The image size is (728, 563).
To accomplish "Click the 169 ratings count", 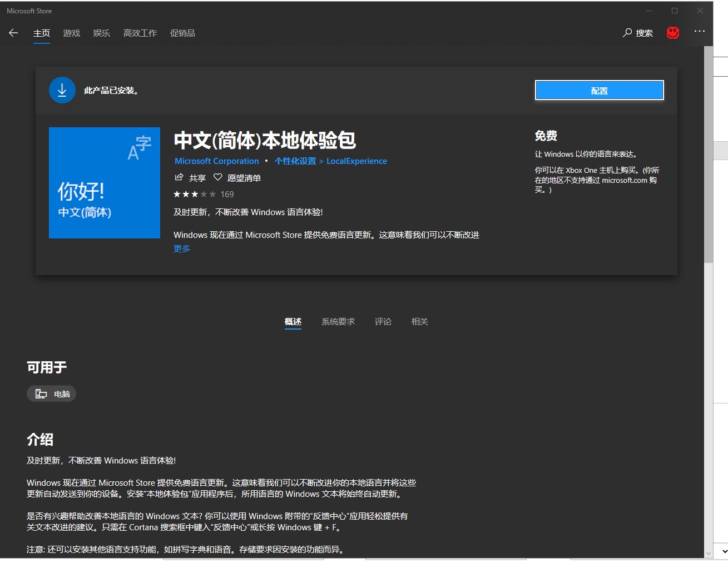I will pyautogui.click(x=227, y=194).
